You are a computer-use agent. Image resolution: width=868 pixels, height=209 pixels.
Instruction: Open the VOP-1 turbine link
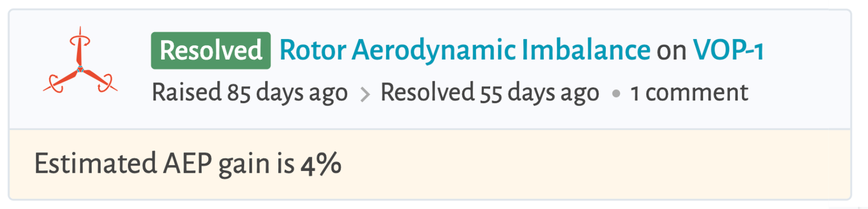pyautogui.click(x=728, y=51)
